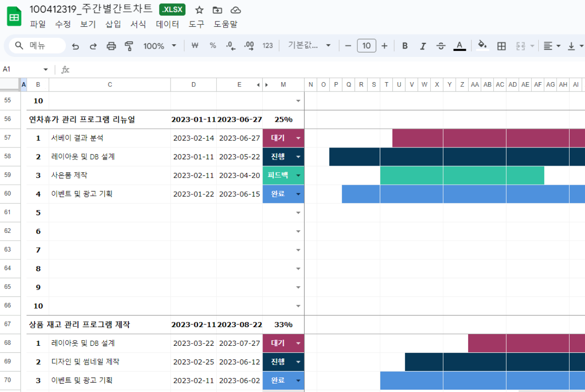Open the zoom 100% dropdown
The image size is (585, 392).
tap(160, 46)
